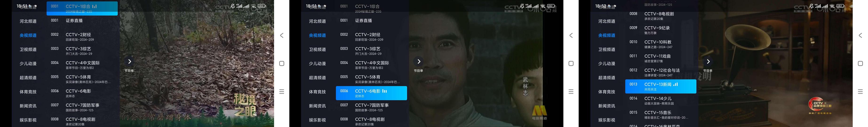Tap the playing bars icon beside CCTV-13新闻
This screenshot has height=127, width=868.
click(x=676, y=85)
